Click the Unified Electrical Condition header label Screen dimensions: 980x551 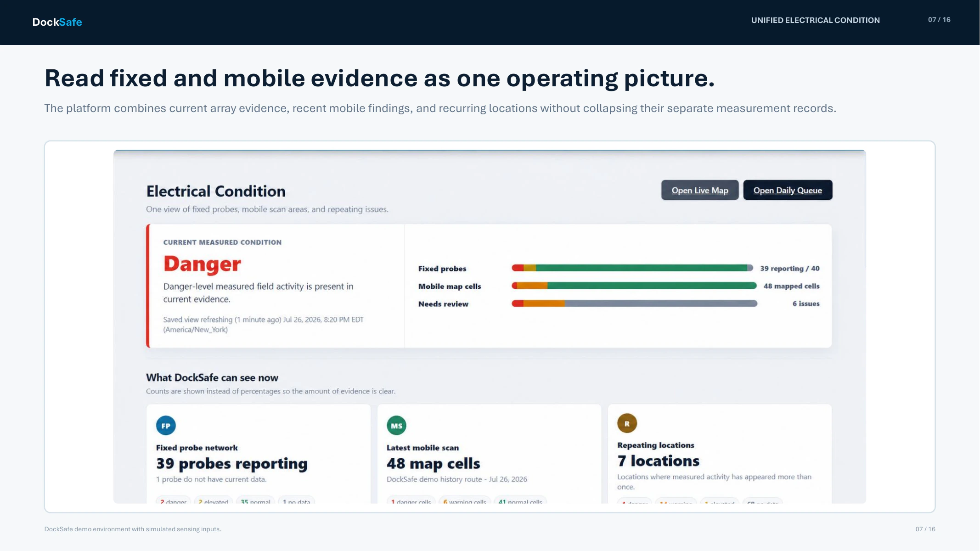pos(815,20)
